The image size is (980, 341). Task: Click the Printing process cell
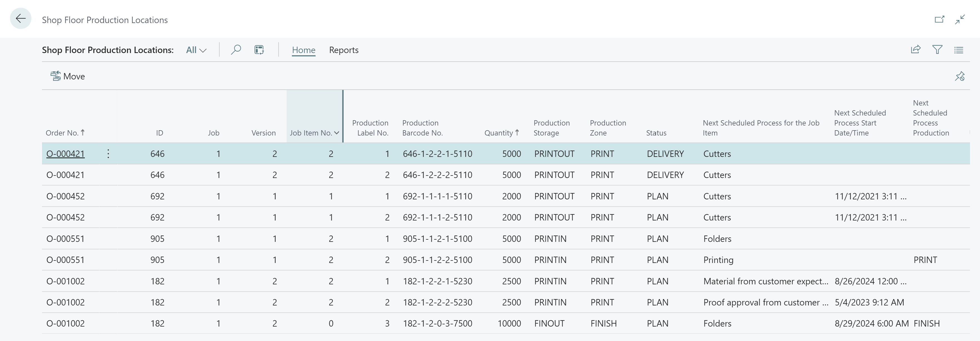coord(718,260)
